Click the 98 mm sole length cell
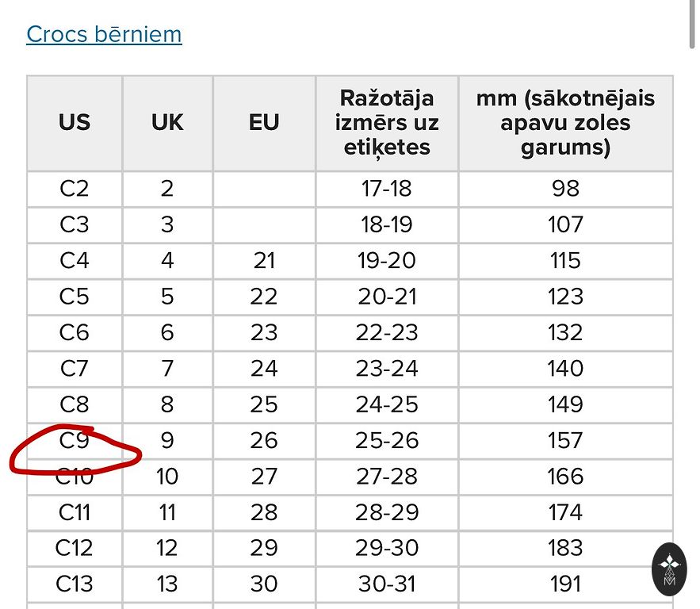 tap(565, 189)
